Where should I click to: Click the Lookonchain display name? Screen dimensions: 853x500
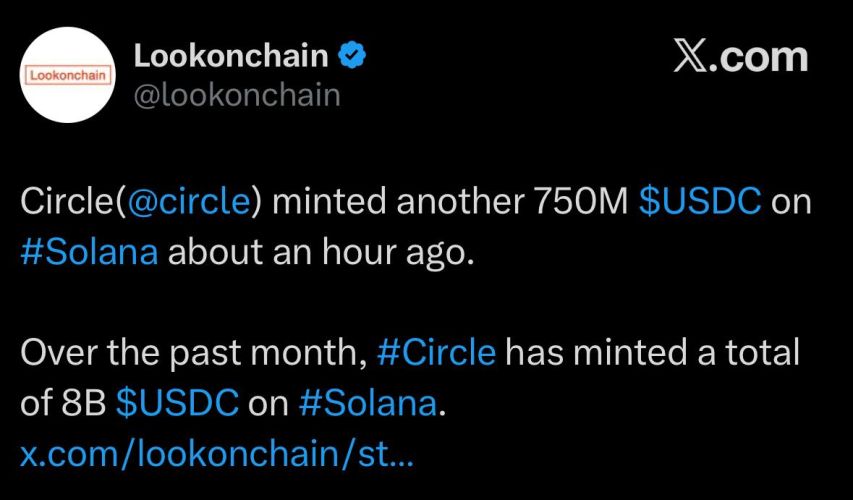click(x=230, y=56)
